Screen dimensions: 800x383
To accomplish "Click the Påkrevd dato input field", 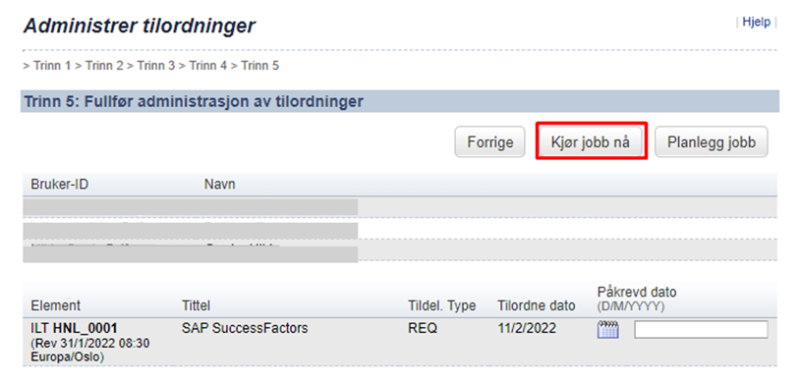I will point(701,329).
